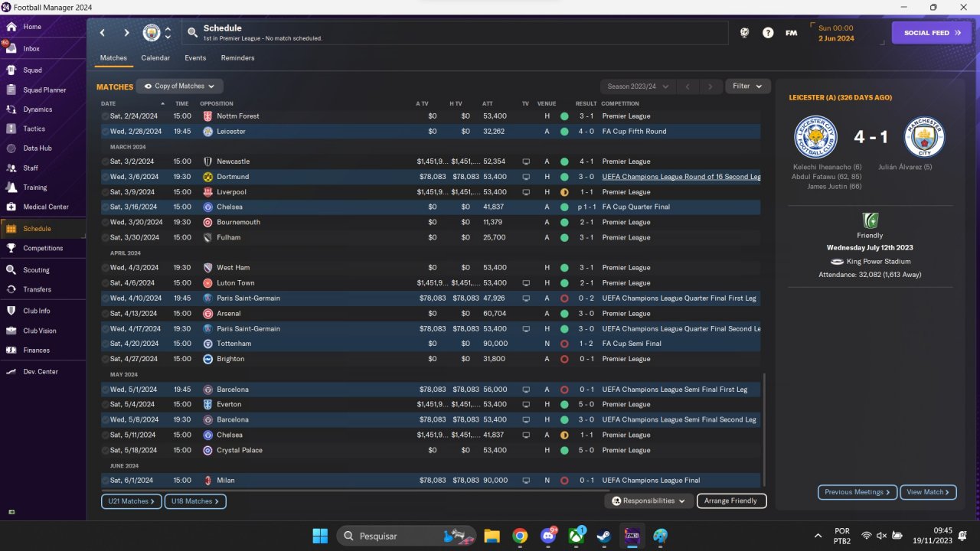Open Medical Center sidebar icon
The width and height of the screenshot is (980, 551).
tap(11, 207)
